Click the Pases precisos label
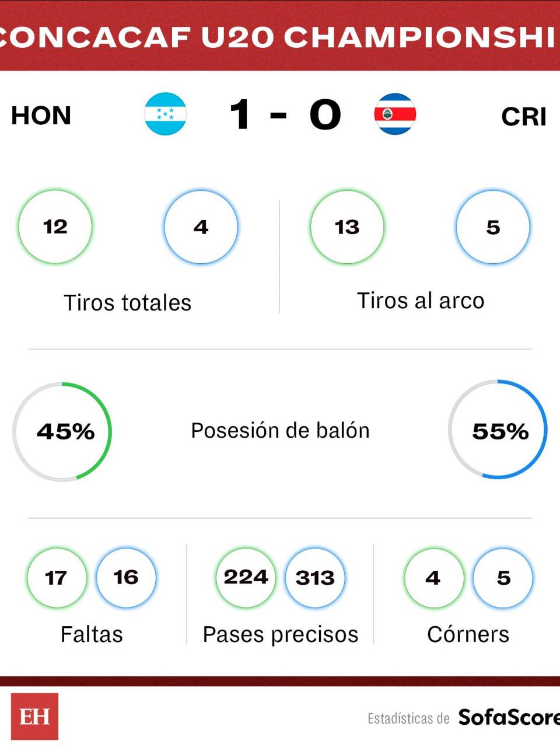 tap(280, 634)
